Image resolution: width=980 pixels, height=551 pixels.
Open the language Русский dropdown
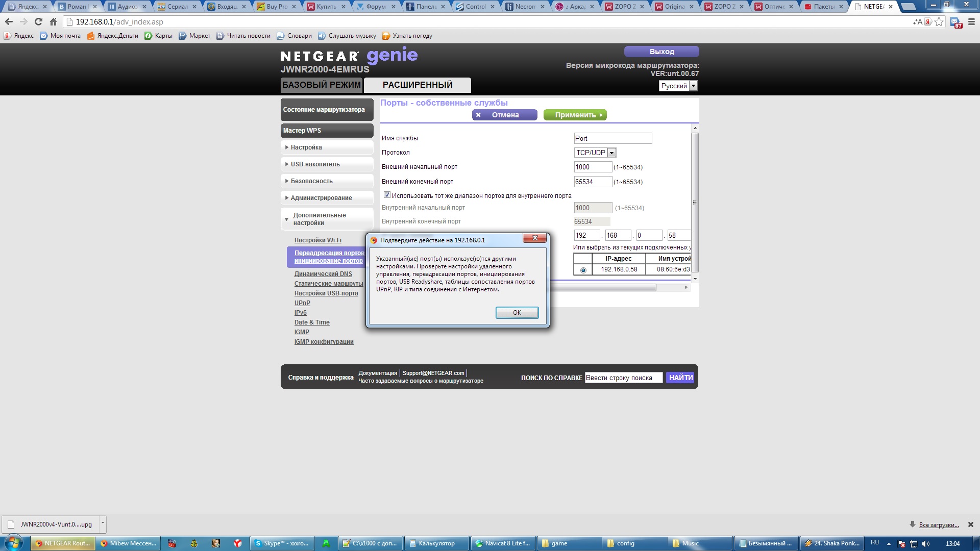(678, 86)
